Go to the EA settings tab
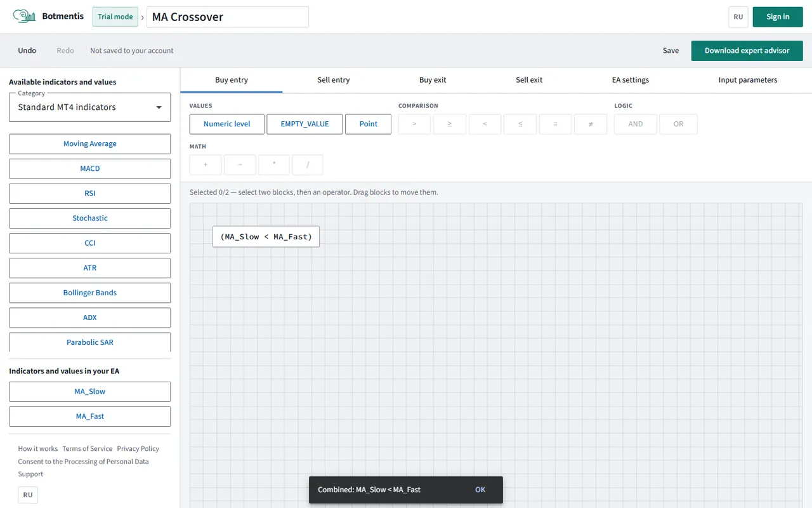This screenshot has width=812, height=508. [x=631, y=80]
